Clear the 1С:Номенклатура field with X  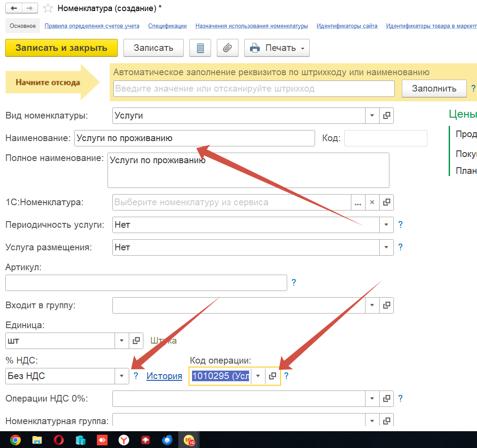372,202
